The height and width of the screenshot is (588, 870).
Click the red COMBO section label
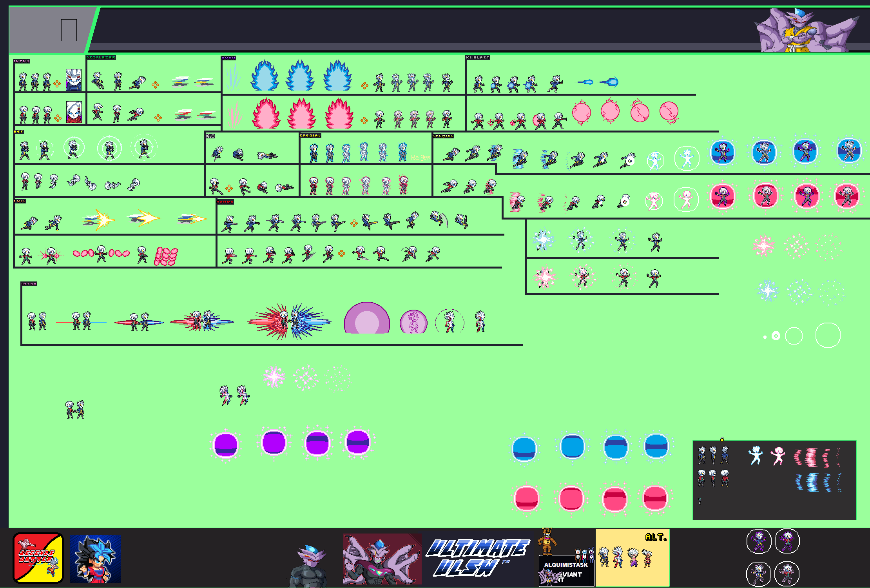tap(225, 202)
